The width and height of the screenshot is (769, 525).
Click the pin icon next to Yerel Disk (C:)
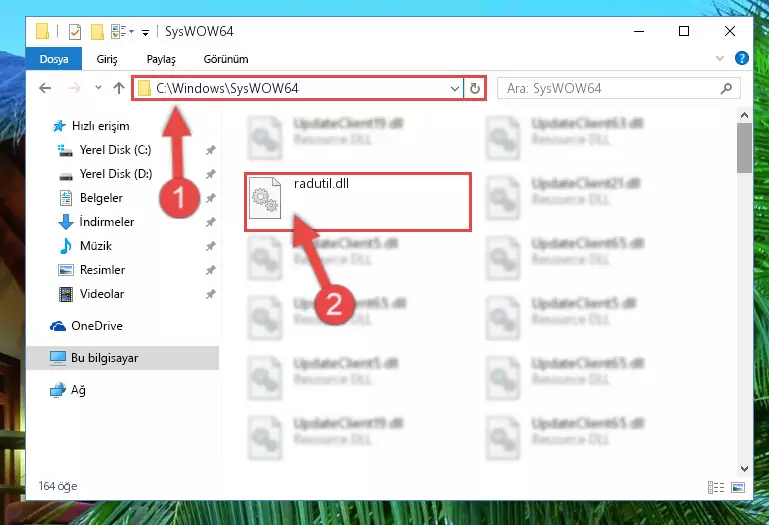(210, 150)
